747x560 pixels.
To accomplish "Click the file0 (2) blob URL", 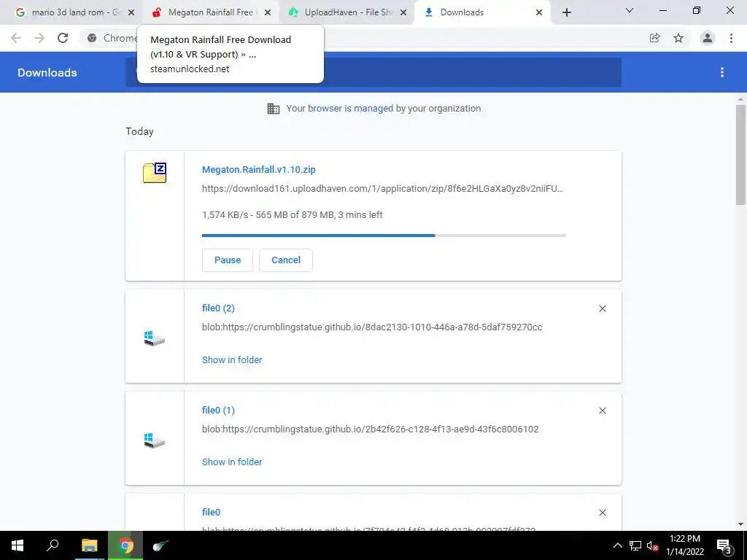I will (x=372, y=327).
